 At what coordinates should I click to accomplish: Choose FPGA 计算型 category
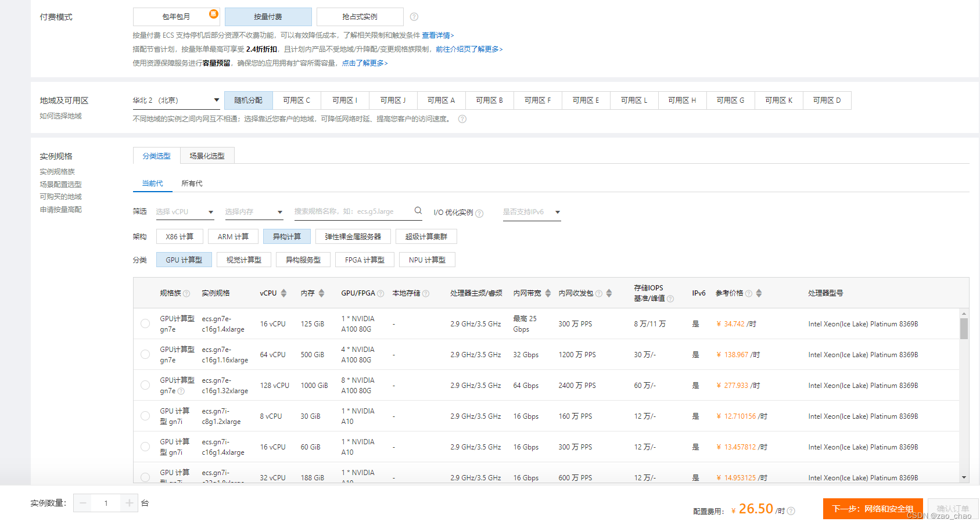pyautogui.click(x=365, y=260)
